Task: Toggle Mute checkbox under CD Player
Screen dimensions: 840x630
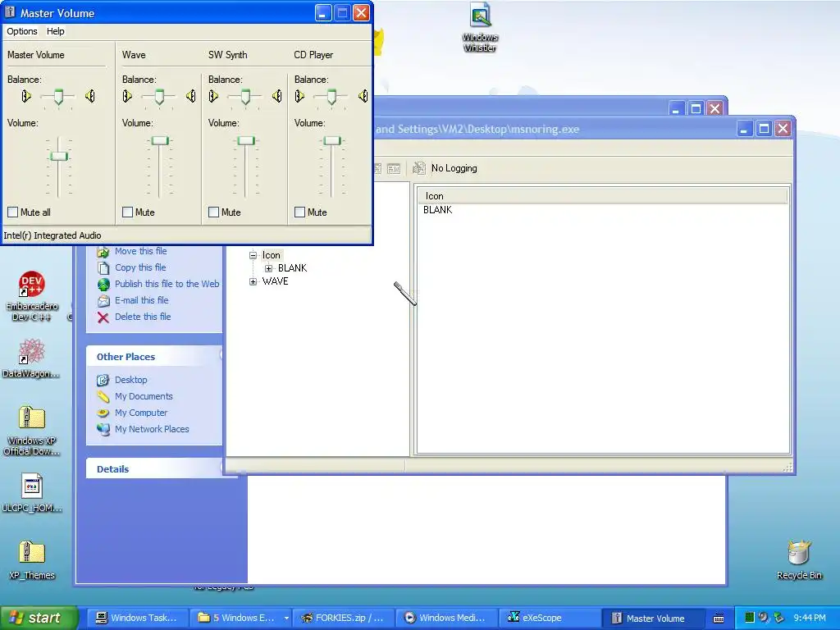Action: 300,212
